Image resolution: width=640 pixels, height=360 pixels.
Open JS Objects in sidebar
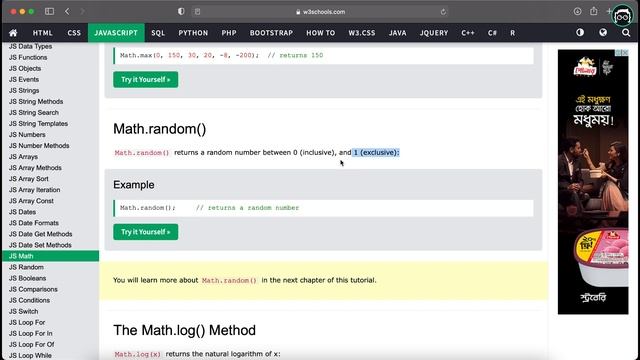click(x=25, y=69)
